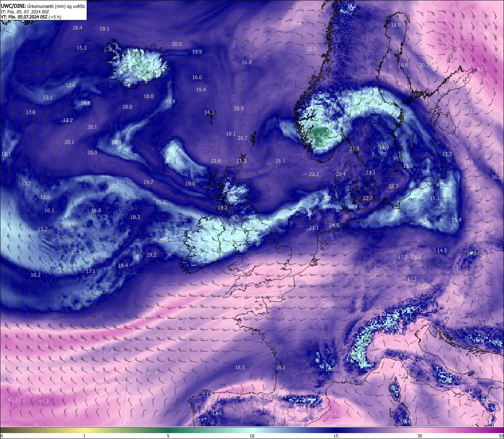Click the 'VT: Fös. 05.07.2024 05Z (+5 h)' line

[31, 17]
